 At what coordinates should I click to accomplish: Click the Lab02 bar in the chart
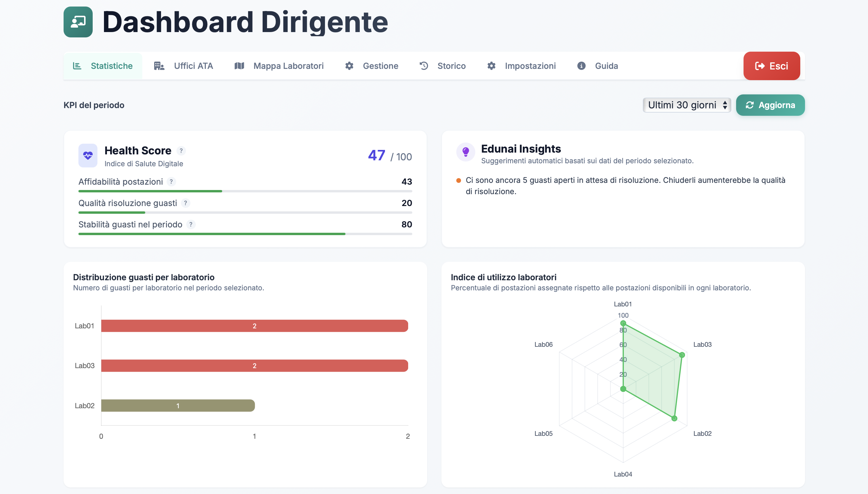click(178, 405)
